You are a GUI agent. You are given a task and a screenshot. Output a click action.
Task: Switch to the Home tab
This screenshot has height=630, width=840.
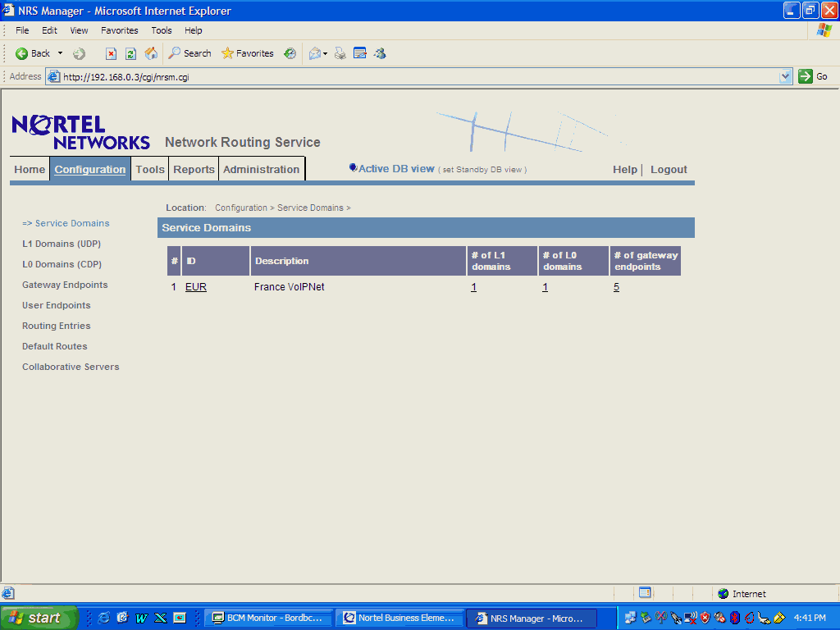[x=30, y=169]
